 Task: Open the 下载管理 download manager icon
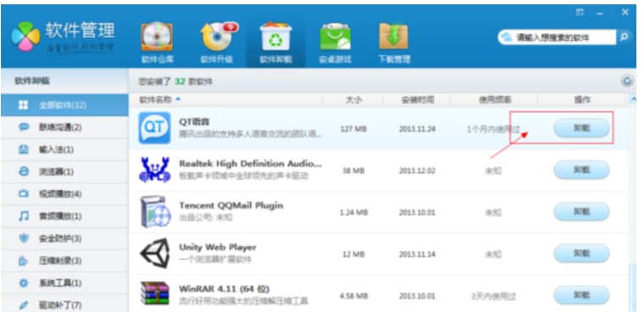pyautogui.click(x=393, y=37)
